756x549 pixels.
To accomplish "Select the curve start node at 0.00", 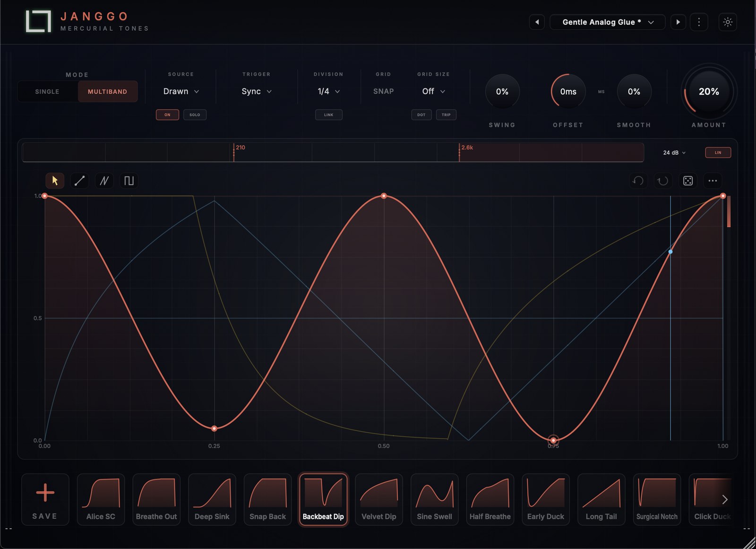I will [x=45, y=196].
